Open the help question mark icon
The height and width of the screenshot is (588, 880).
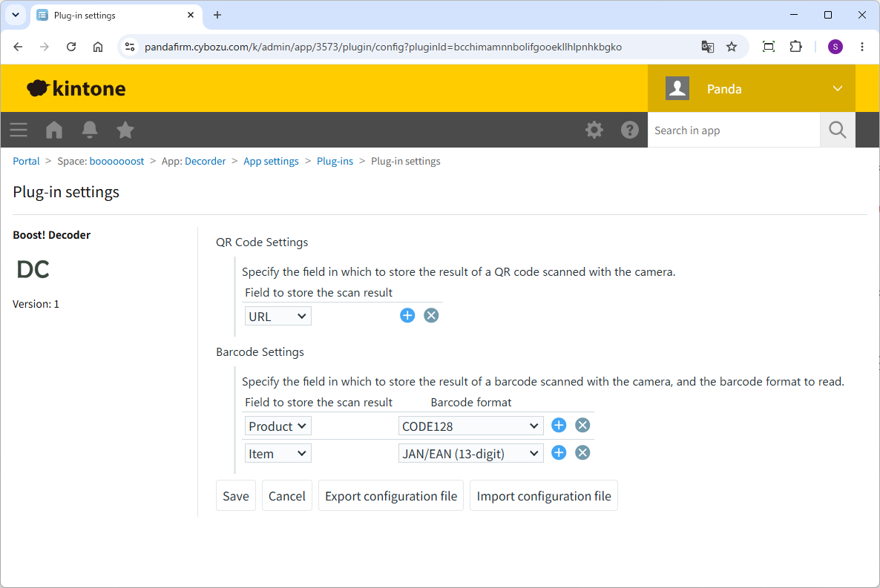click(630, 131)
